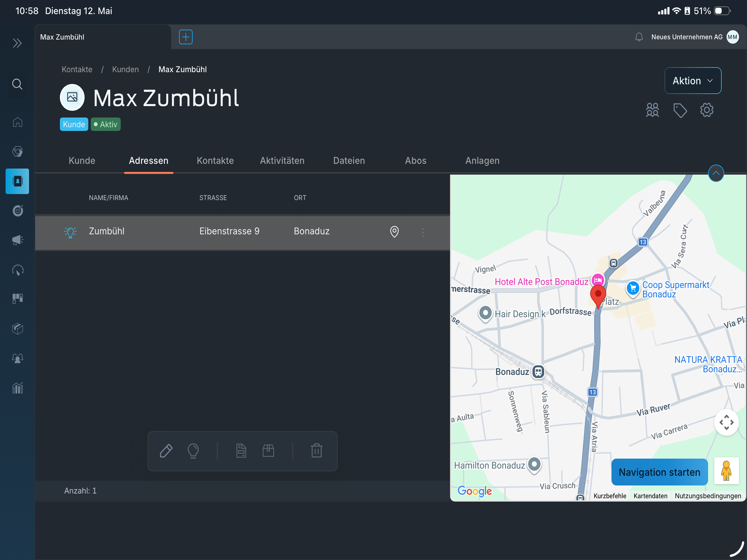Screen dimensions: 747x560
Task: Change the contact profile picture placeholder
Action: tap(72, 98)
